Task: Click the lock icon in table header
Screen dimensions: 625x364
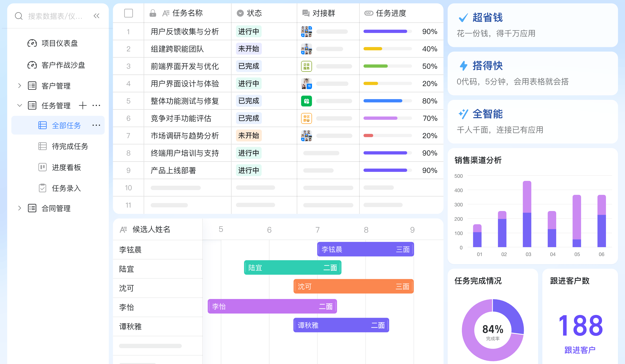Action: point(153,13)
